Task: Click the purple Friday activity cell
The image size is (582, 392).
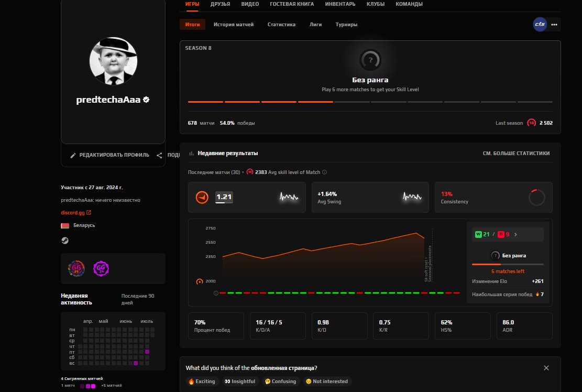Action: [147, 352]
